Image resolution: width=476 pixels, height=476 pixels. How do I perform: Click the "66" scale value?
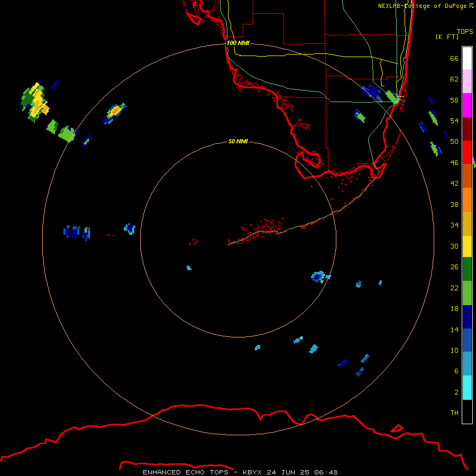coord(454,58)
